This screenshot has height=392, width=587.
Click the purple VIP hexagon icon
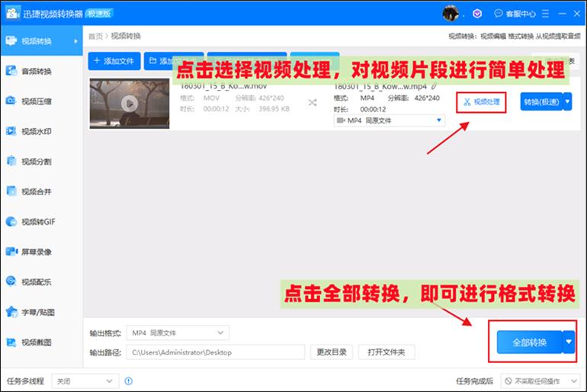477,14
